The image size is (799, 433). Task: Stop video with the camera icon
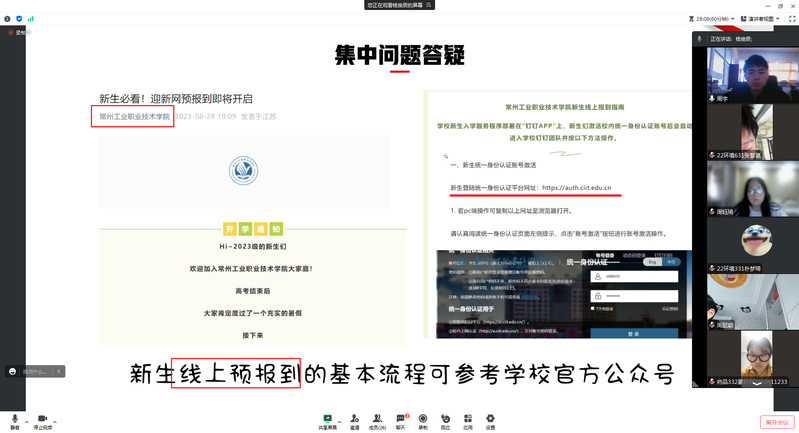click(x=42, y=419)
